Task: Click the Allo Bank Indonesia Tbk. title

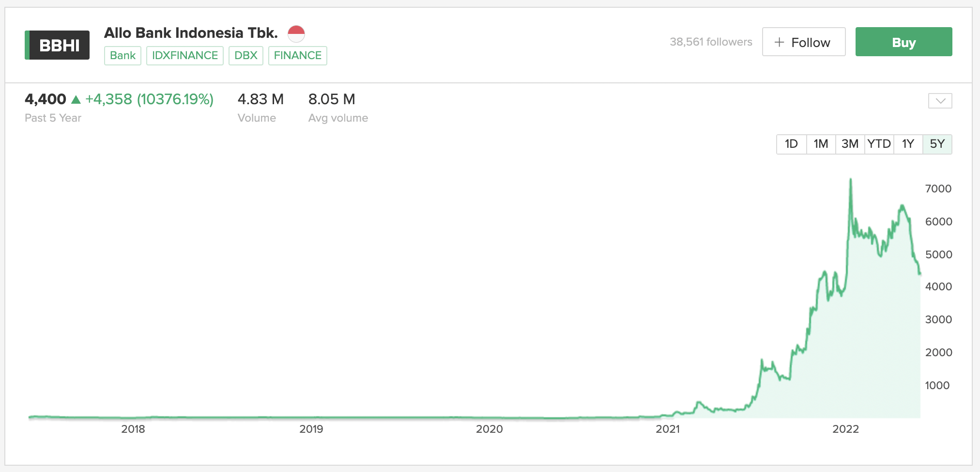Action: (191, 33)
